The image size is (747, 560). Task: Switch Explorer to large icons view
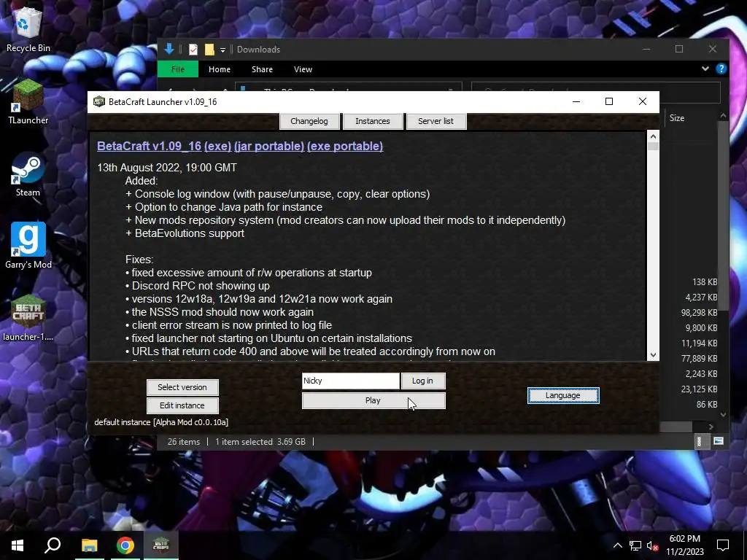tap(719, 441)
